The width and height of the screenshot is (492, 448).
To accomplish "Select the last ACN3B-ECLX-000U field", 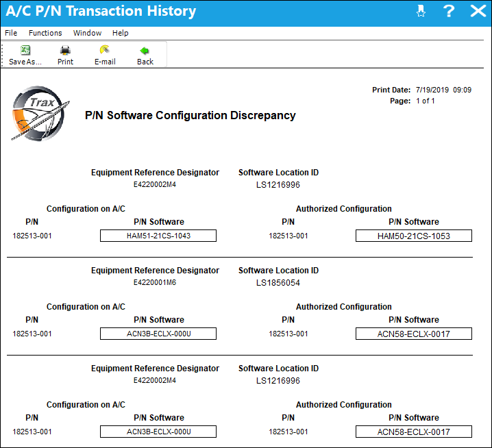I will (158, 432).
